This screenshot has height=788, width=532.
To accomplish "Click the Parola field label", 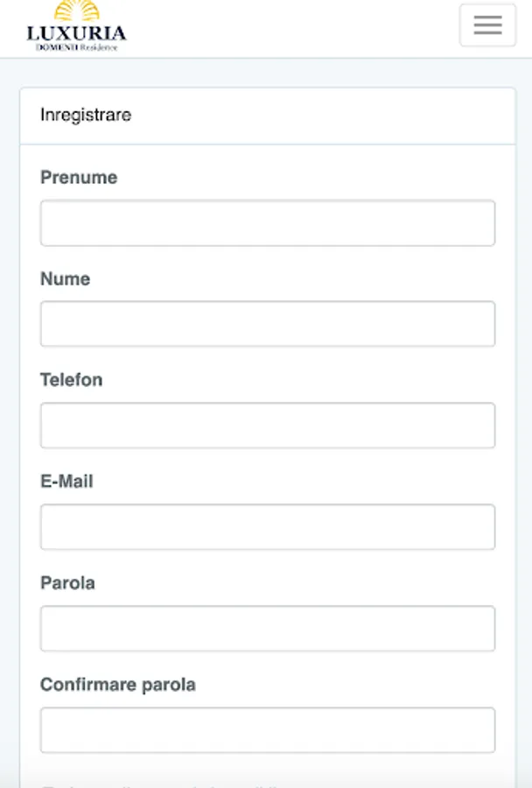I will 67,583.
